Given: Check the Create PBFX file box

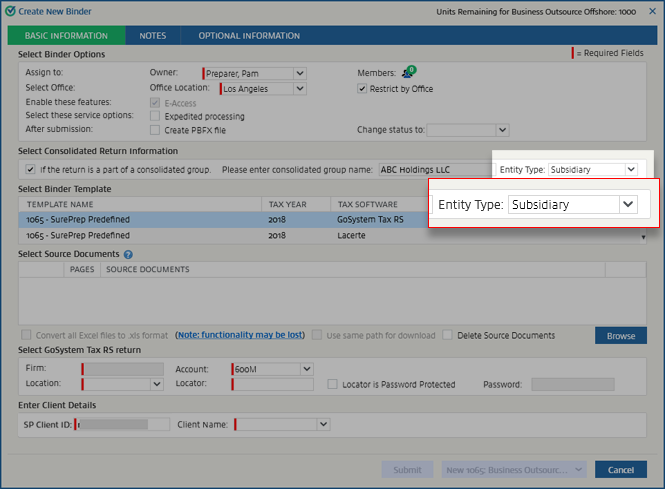Looking at the screenshot, I should click(x=154, y=130).
